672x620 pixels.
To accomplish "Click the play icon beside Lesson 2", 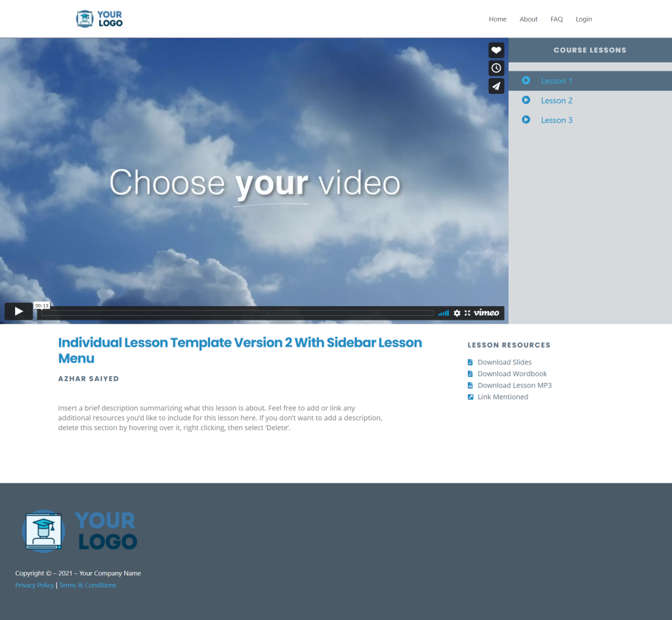I will pyautogui.click(x=526, y=100).
